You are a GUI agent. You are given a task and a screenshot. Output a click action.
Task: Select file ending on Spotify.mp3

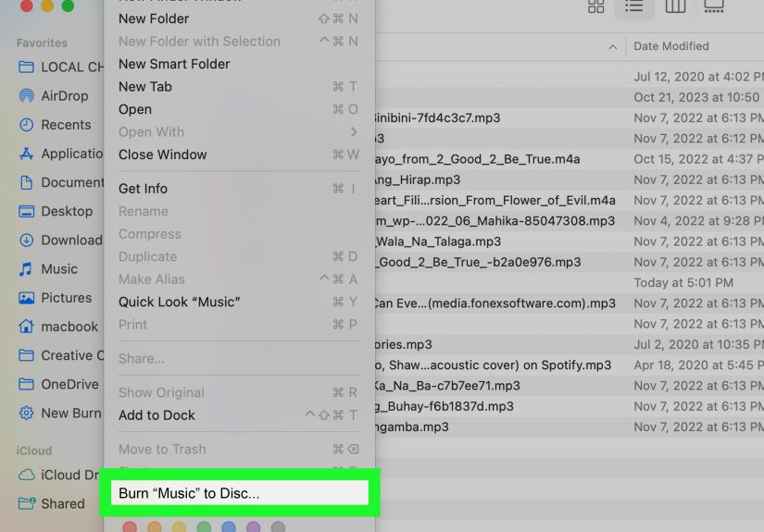(570, 365)
